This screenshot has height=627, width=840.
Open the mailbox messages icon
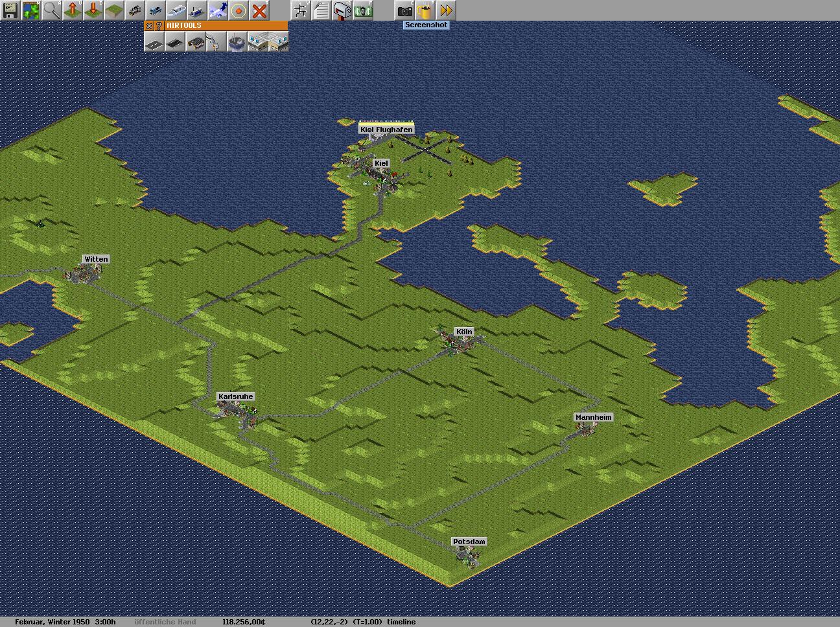click(342, 10)
